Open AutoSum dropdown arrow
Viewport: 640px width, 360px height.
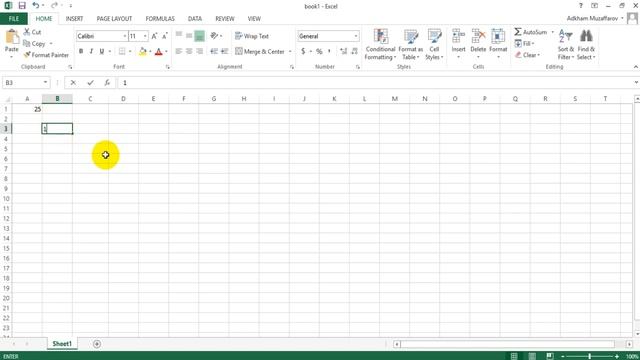[552, 32]
